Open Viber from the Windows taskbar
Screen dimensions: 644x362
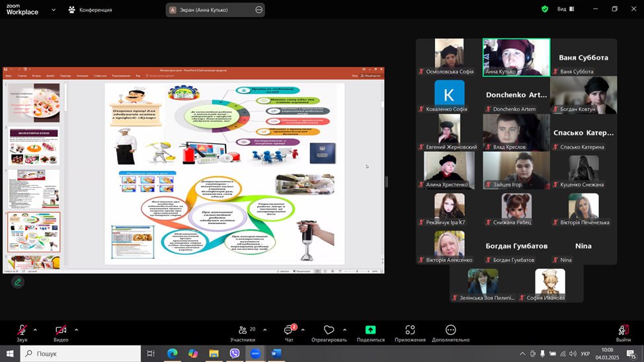(x=234, y=353)
